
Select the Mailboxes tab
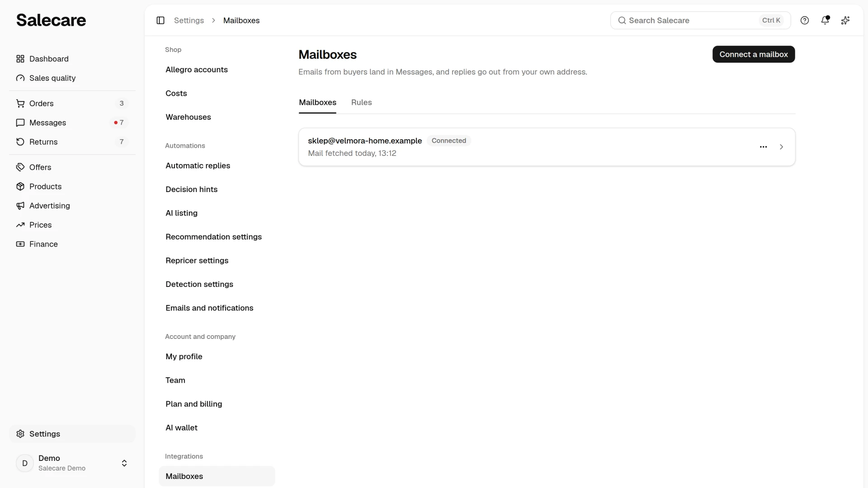pyautogui.click(x=317, y=103)
